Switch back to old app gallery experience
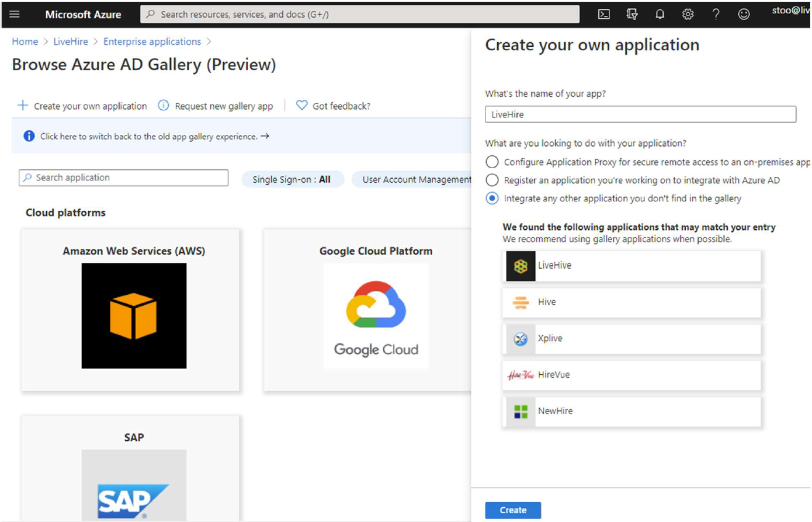812x522 pixels. click(149, 136)
